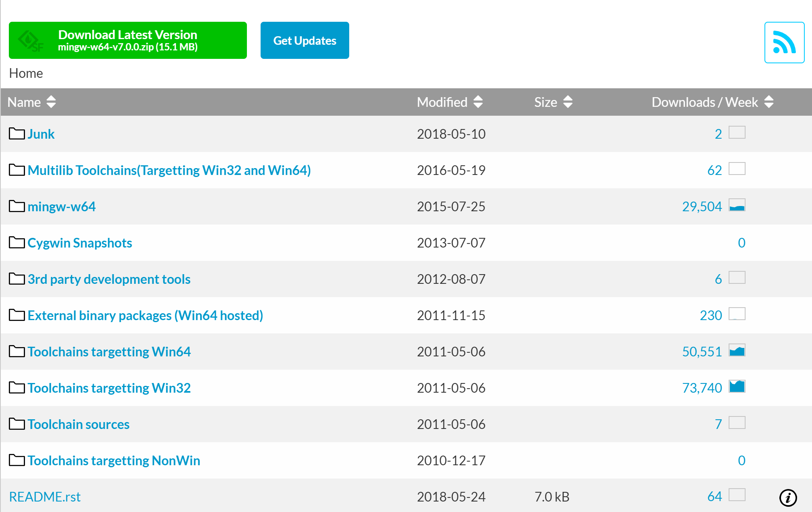The width and height of the screenshot is (812, 512).
Task: Click the 2018-05-24 modified date
Action: tap(451, 497)
